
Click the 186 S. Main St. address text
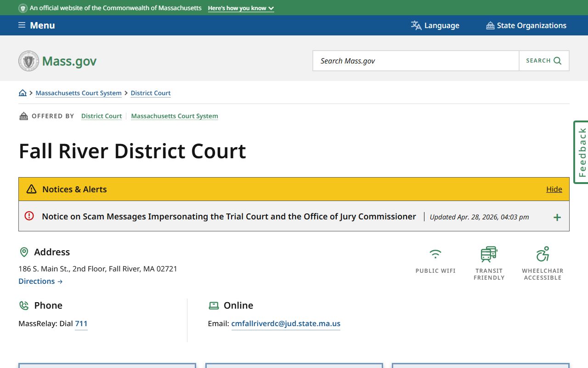coord(98,269)
